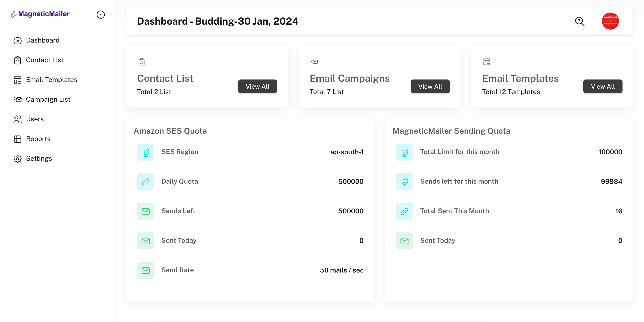Viewport: 644px width, 322px height.
Task: Click the envelope icon on Email Campaigns card
Action: (314, 62)
